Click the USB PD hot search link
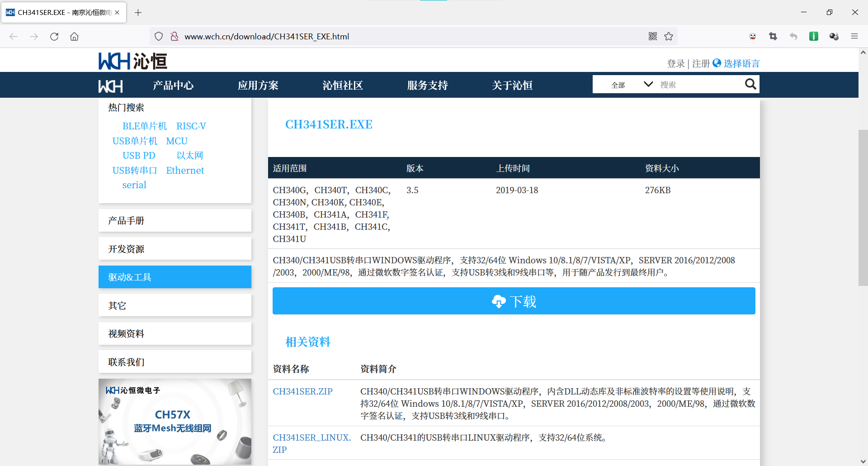Image resolution: width=868 pixels, height=466 pixels. click(139, 155)
